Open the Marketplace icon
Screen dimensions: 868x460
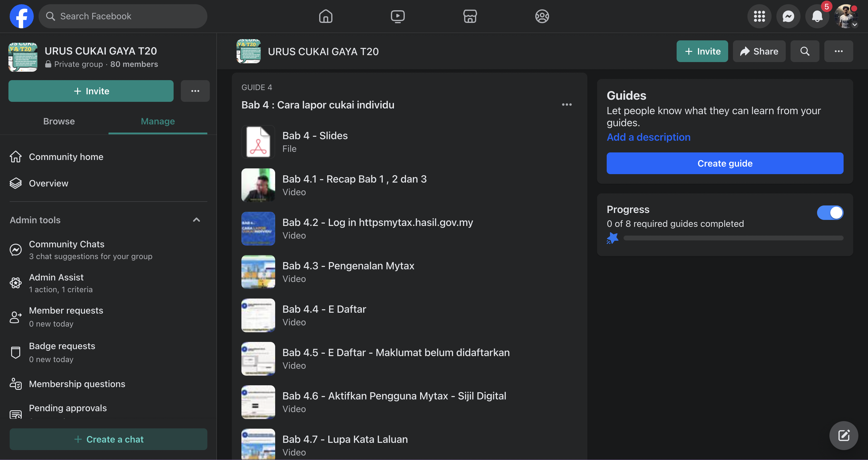coord(470,16)
